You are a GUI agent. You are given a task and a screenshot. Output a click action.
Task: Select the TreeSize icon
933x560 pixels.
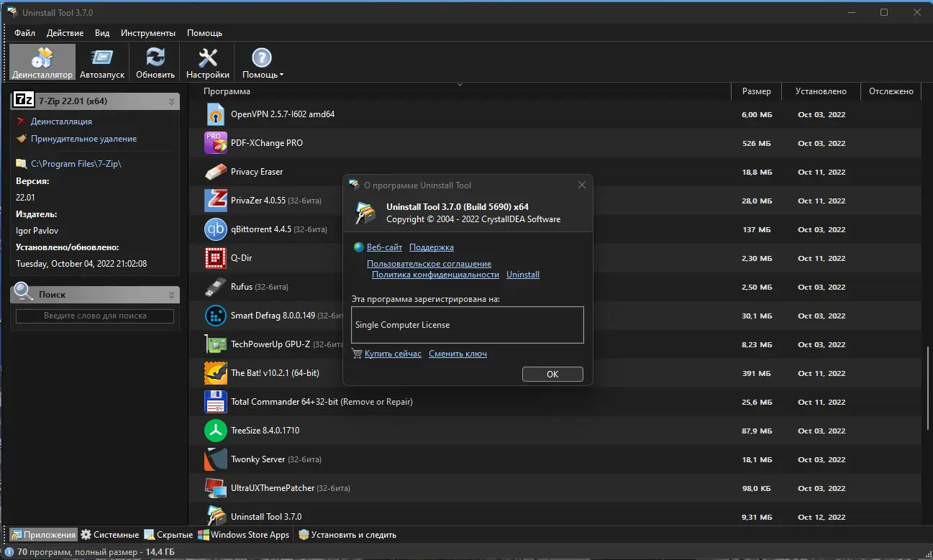tap(216, 431)
